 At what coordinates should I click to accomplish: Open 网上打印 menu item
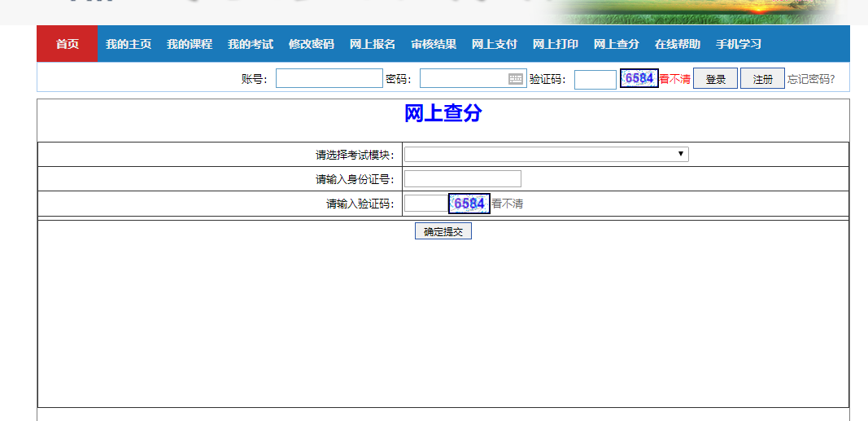(x=556, y=44)
